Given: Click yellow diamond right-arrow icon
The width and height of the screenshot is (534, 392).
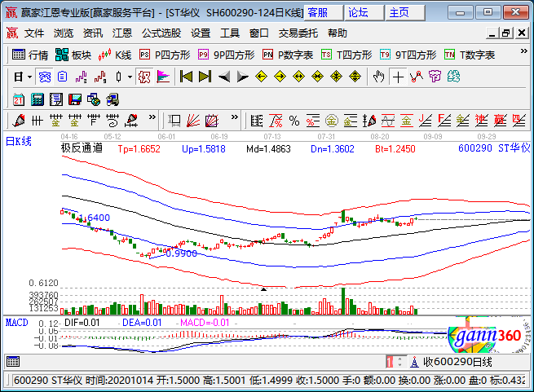Looking at the screenshot, I should [280, 77].
